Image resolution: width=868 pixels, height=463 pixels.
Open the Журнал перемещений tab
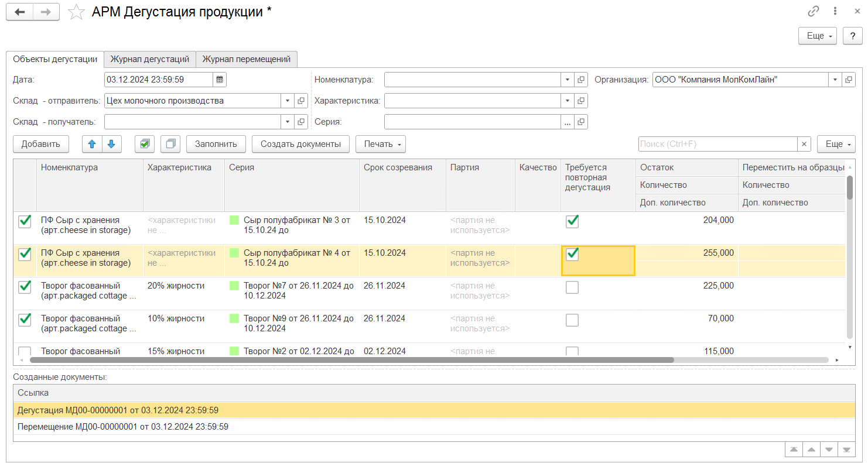[x=247, y=59]
